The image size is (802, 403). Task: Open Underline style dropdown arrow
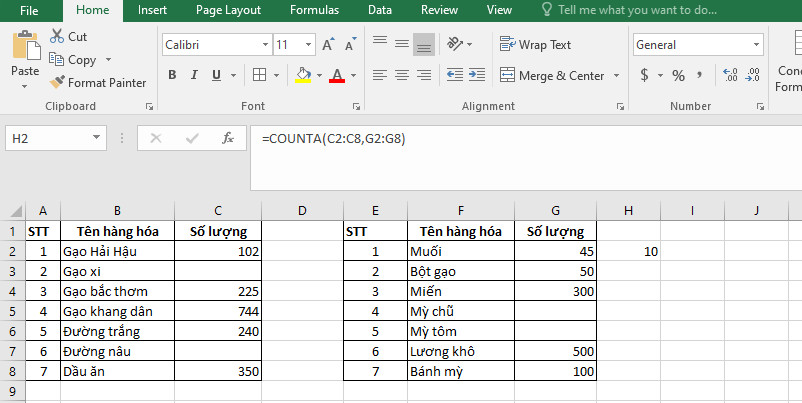234,76
